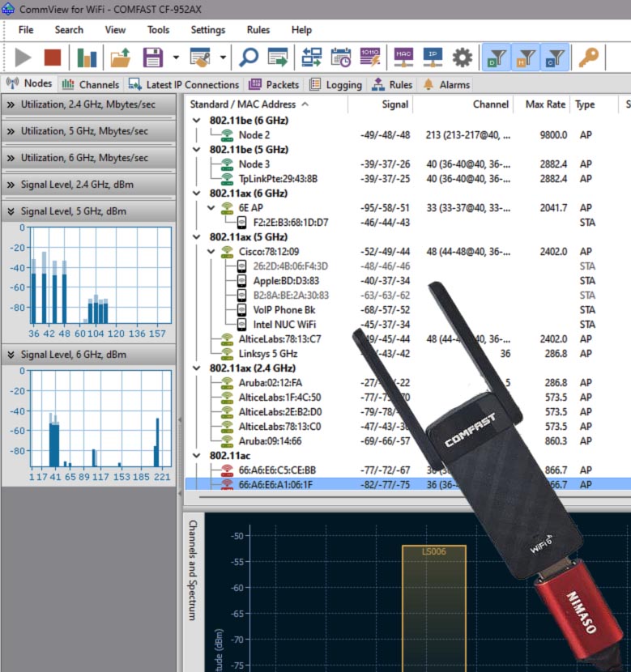
Task: Open the scheduler calendar-clock icon
Action: (341, 57)
